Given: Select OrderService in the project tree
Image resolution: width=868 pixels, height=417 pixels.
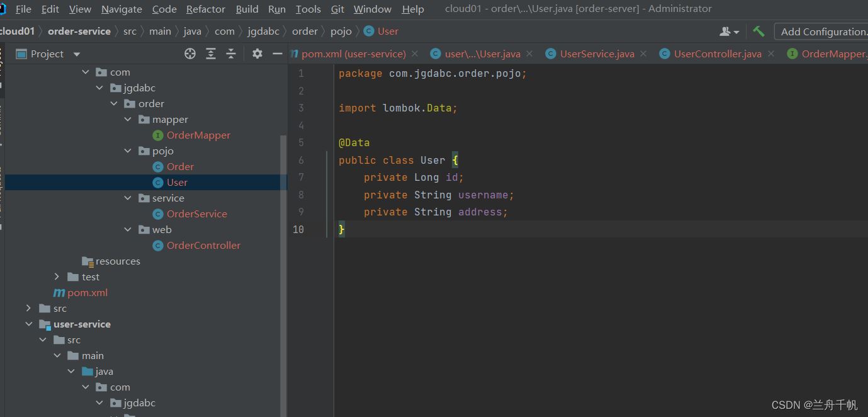Looking at the screenshot, I should [x=197, y=214].
